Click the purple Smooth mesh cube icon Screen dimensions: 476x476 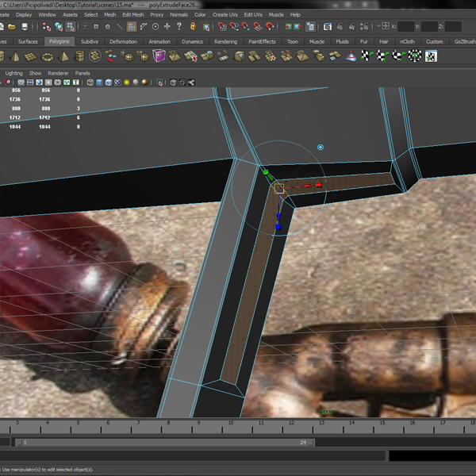159,56
